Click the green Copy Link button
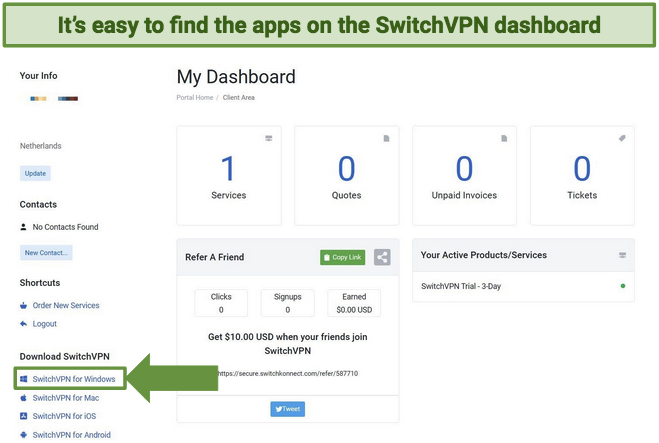This screenshot has width=659, height=443. [x=343, y=257]
